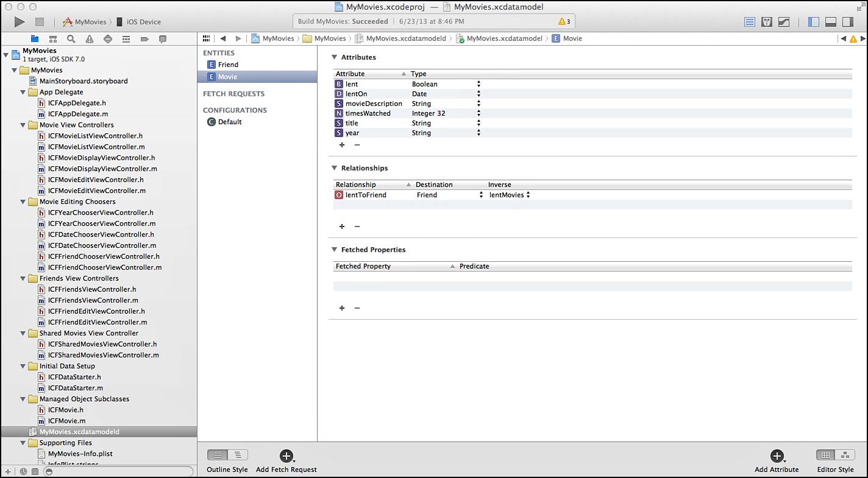Remove a fetched property with the minus
Viewport: 868px width, 478px height.
[x=357, y=308]
